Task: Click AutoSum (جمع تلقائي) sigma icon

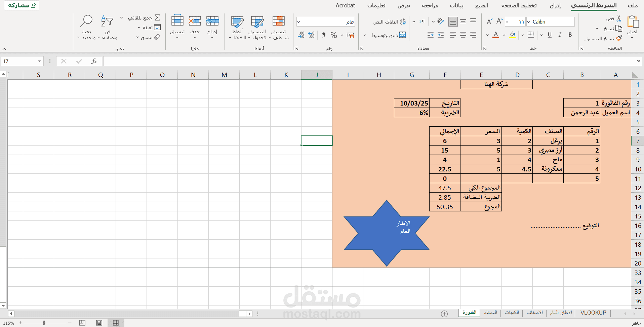Action: (x=157, y=17)
